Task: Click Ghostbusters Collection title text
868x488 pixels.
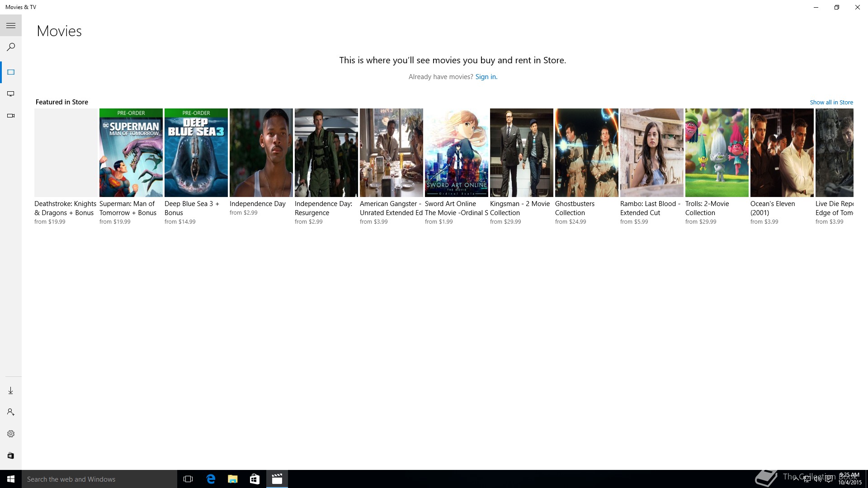Action: (x=575, y=208)
